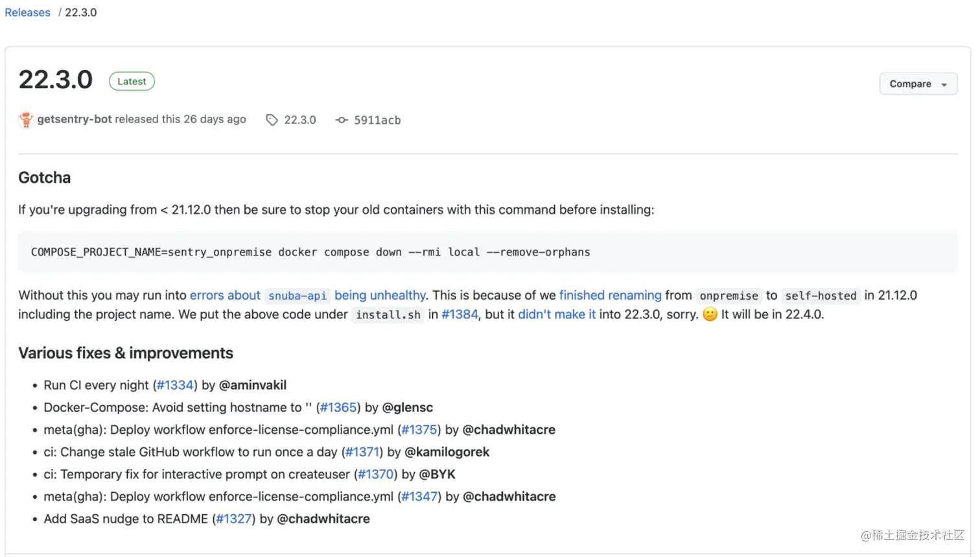Visit the @aminvakil profile mention
The height and width of the screenshot is (557, 980).
pos(253,385)
